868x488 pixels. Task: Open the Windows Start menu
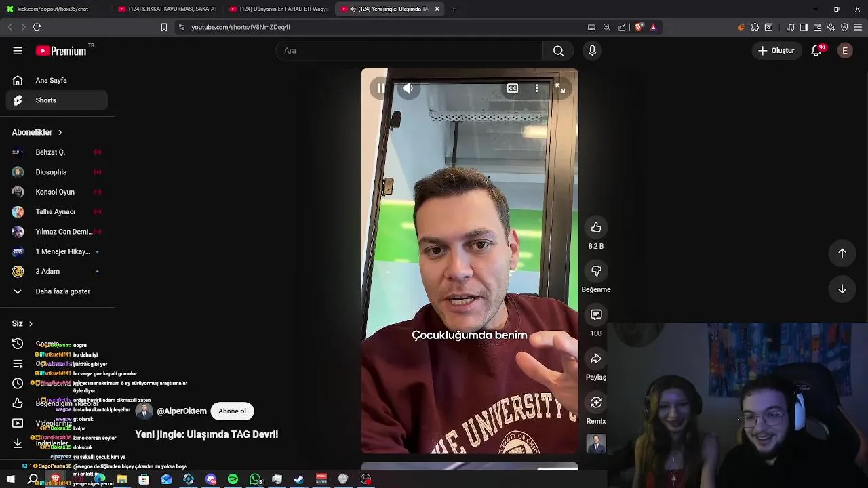click(11, 479)
